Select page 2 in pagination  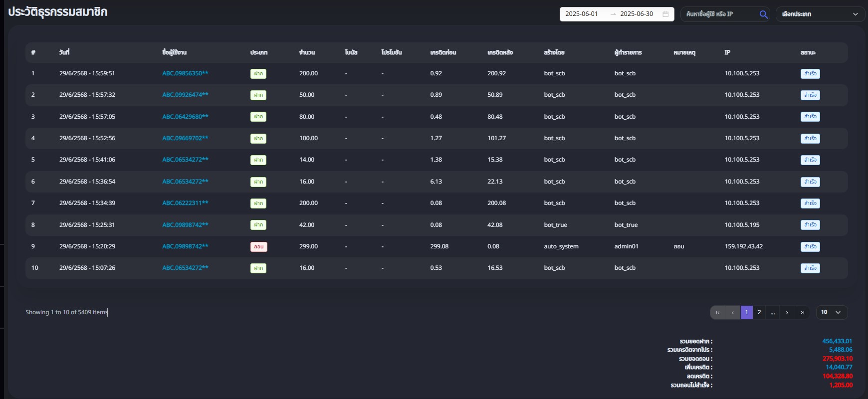[x=759, y=312]
